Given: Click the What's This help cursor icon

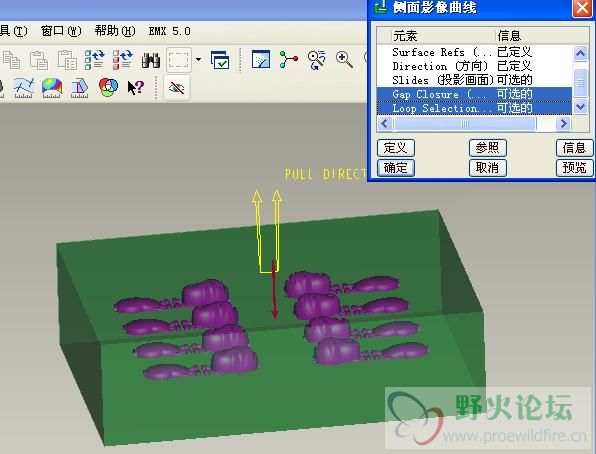Looking at the screenshot, I should click(x=136, y=88).
